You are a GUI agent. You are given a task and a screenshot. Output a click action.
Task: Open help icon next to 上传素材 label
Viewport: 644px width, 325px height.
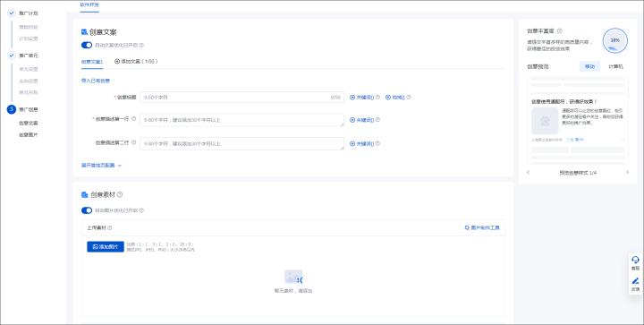point(110,227)
